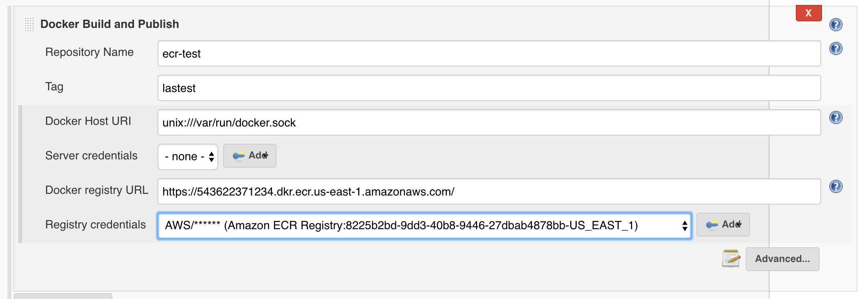Image resolution: width=868 pixels, height=299 pixels.
Task: Open the notepad description icon near Advanced
Action: (x=731, y=259)
